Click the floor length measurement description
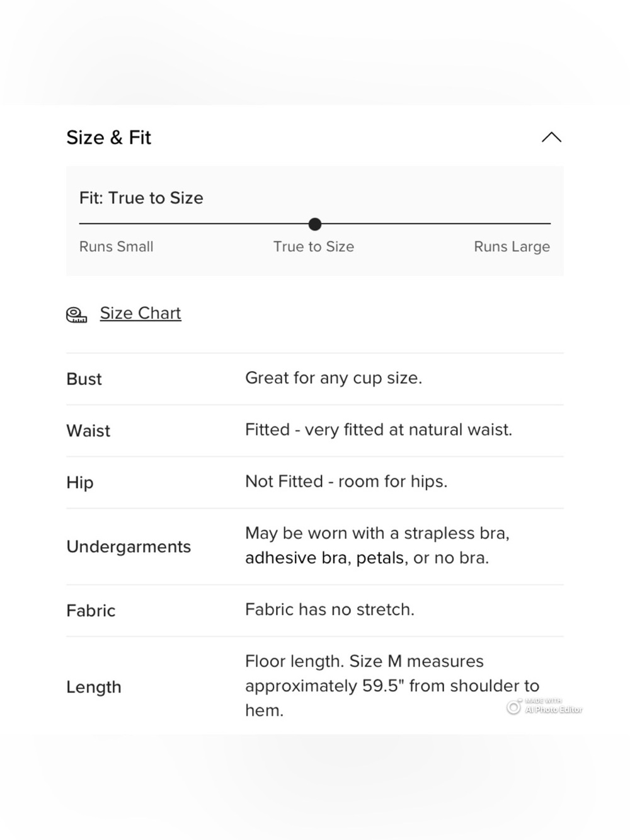 (x=392, y=686)
